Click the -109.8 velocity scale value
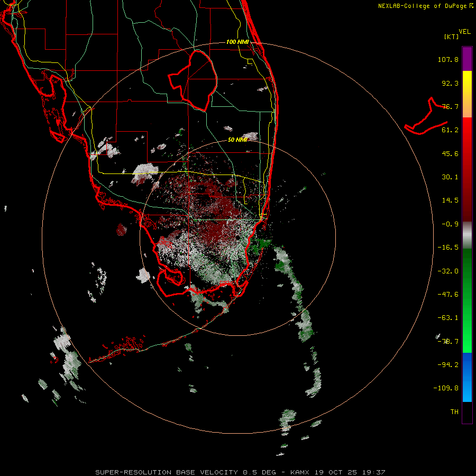The width and height of the screenshot is (476, 476). click(x=446, y=388)
